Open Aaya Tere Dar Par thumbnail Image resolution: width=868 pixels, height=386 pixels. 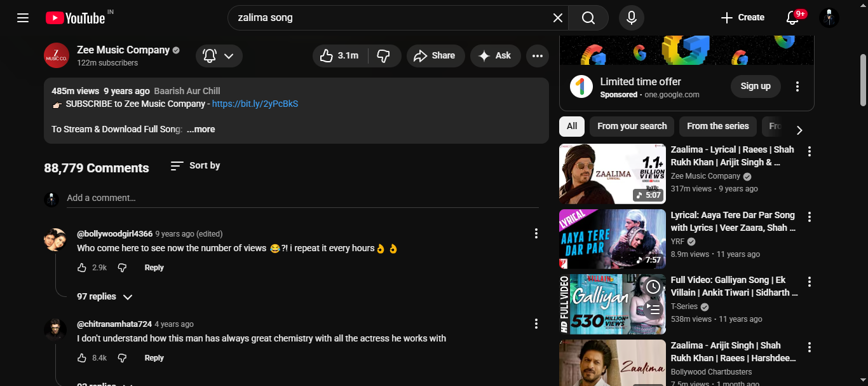tap(613, 239)
